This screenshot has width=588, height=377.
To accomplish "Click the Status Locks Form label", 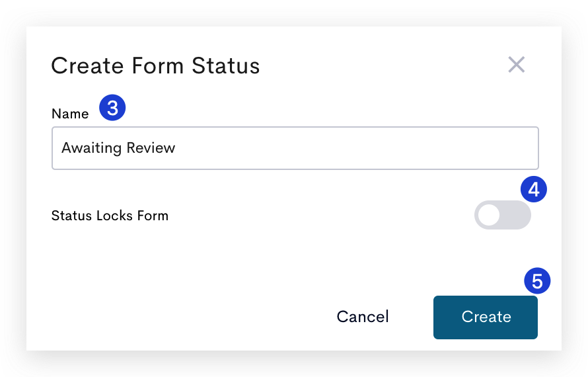I will [x=110, y=216].
